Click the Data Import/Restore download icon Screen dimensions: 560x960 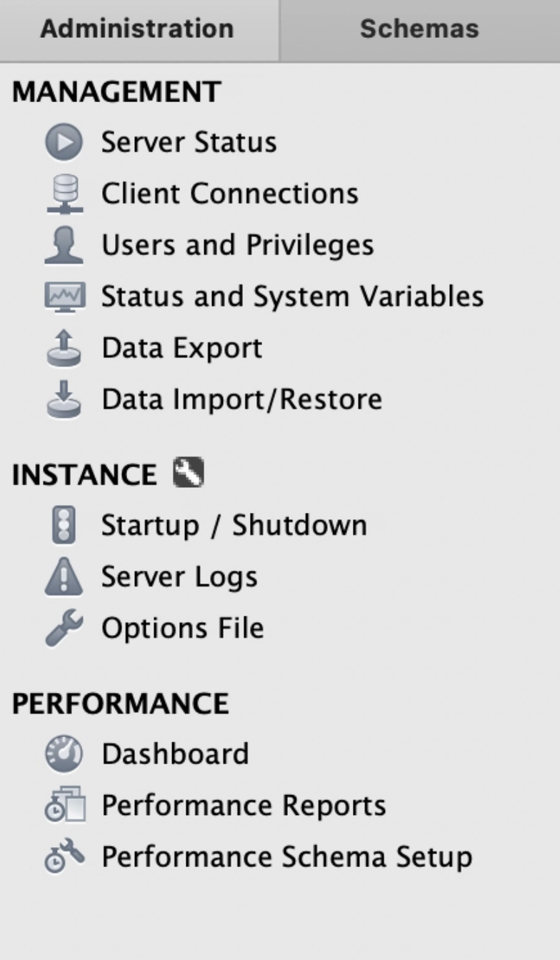coord(64,399)
